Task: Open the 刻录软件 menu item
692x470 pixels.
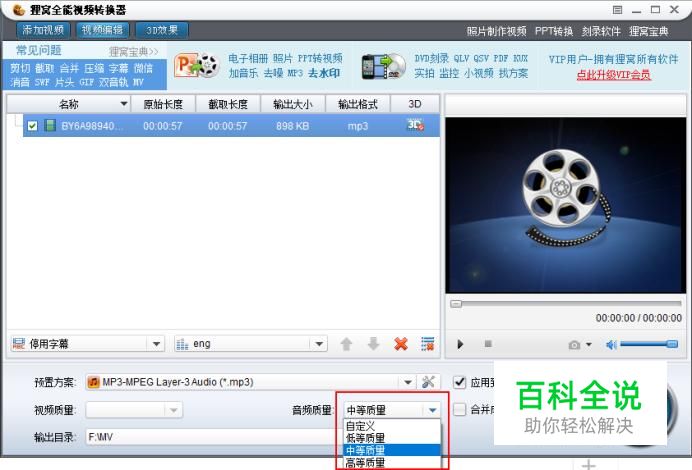Action: click(601, 31)
